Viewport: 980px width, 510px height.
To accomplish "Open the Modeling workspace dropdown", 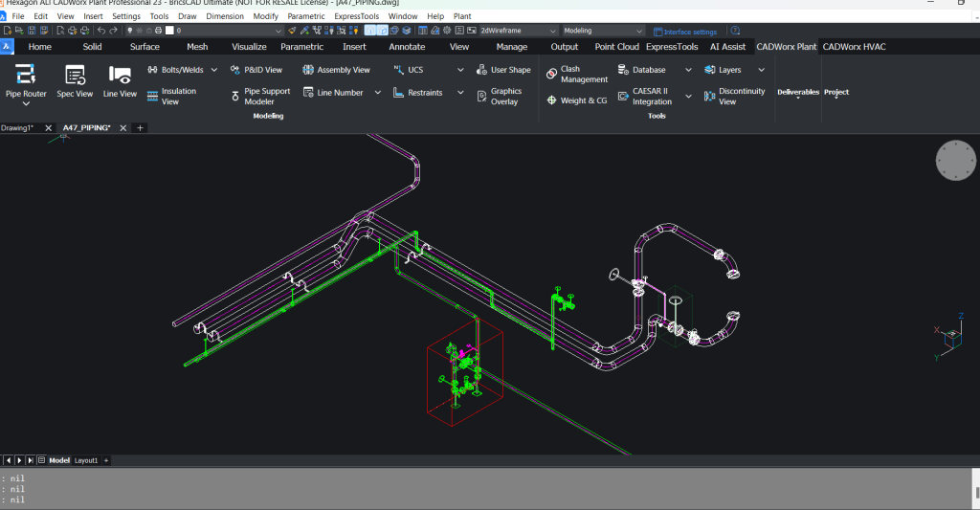I will [603, 31].
